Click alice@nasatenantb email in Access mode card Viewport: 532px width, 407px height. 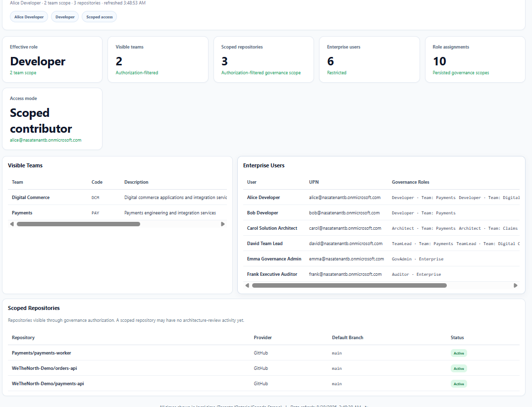point(46,140)
